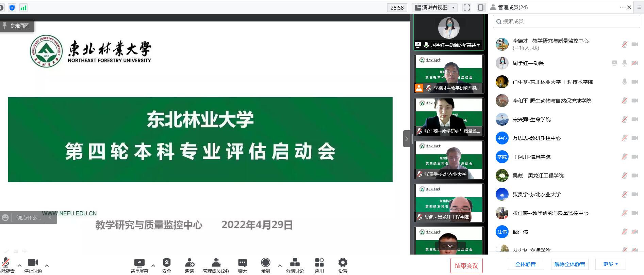Click the invite participants icon
The width and height of the screenshot is (644, 275).
(189, 263)
